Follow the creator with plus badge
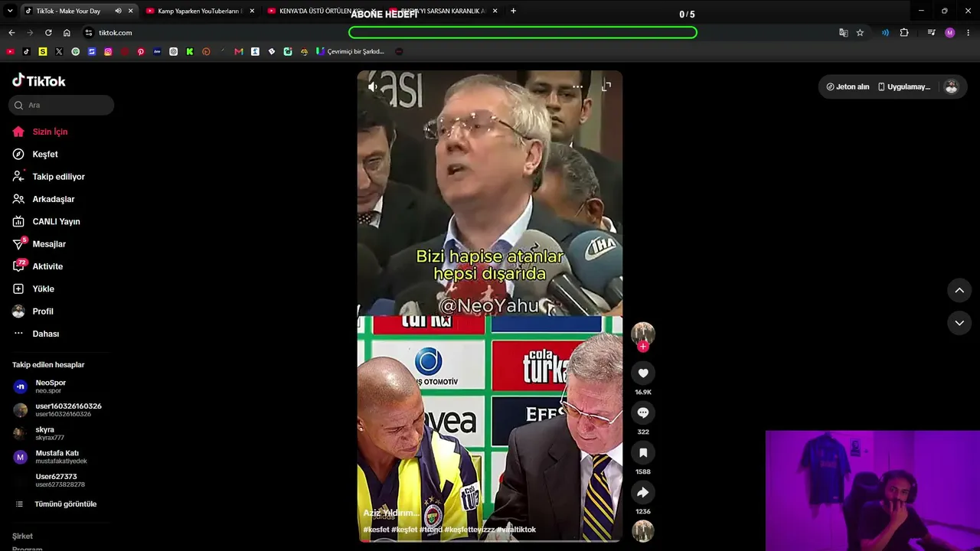Viewport: 980px width, 551px height. 643,347
